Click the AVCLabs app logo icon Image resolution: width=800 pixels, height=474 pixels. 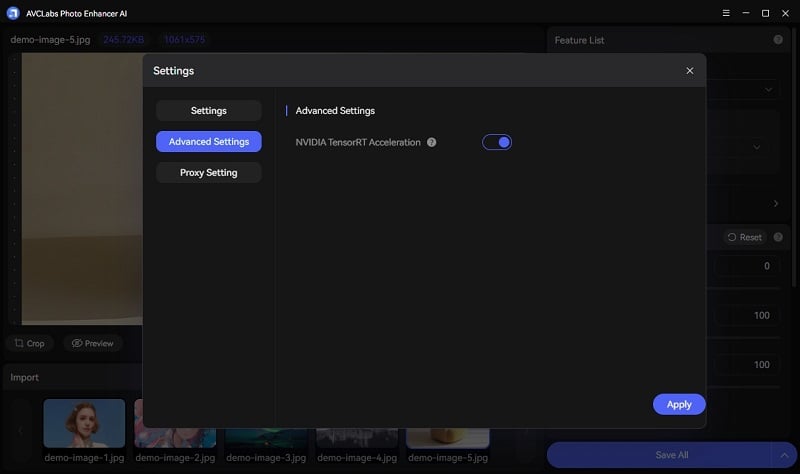tap(13, 13)
